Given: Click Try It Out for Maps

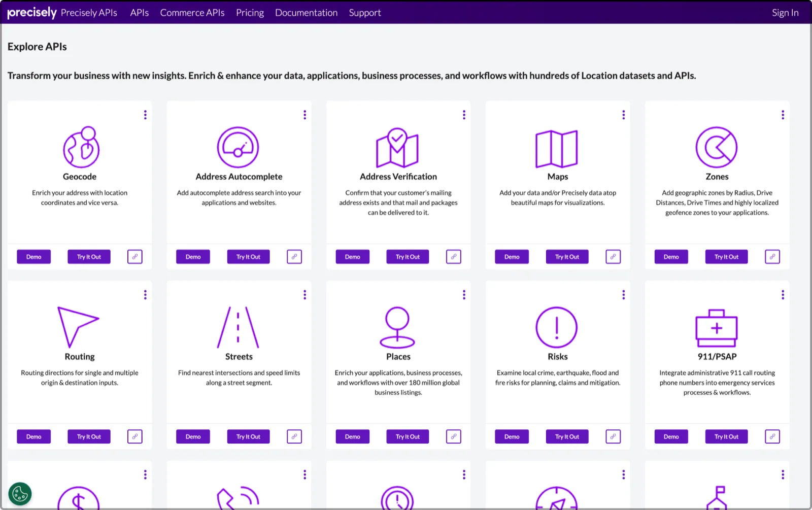Looking at the screenshot, I should click(x=567, y=257).
